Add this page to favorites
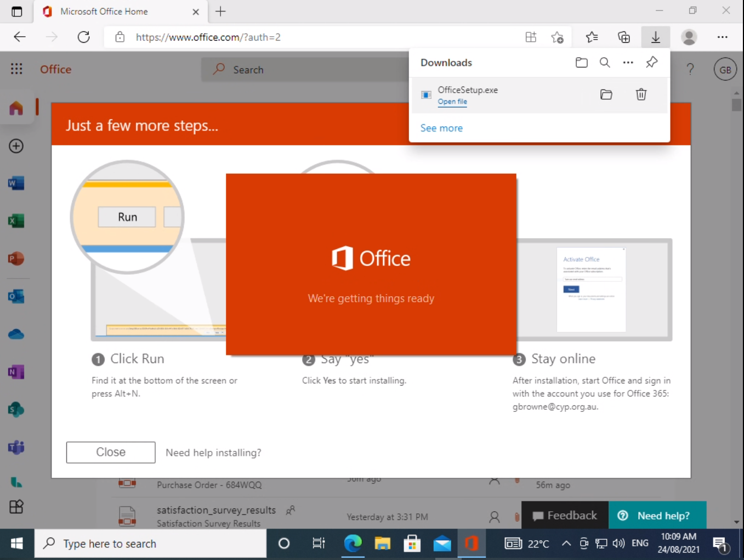 tap(557, 37)
